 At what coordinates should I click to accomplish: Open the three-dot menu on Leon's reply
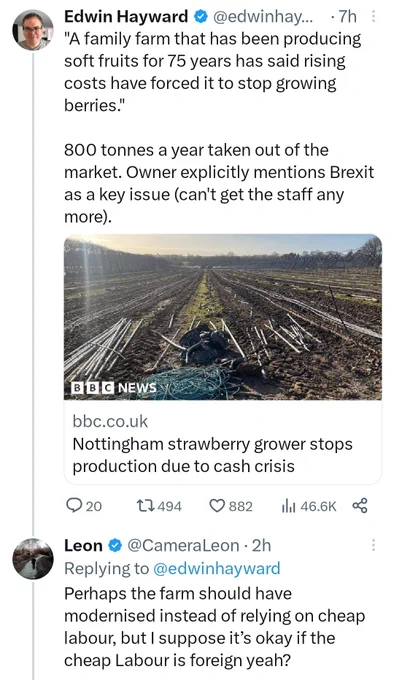coord(373,546)
